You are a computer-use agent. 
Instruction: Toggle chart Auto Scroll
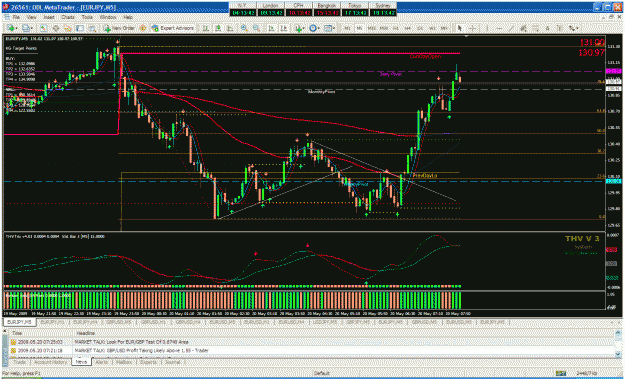271,28
